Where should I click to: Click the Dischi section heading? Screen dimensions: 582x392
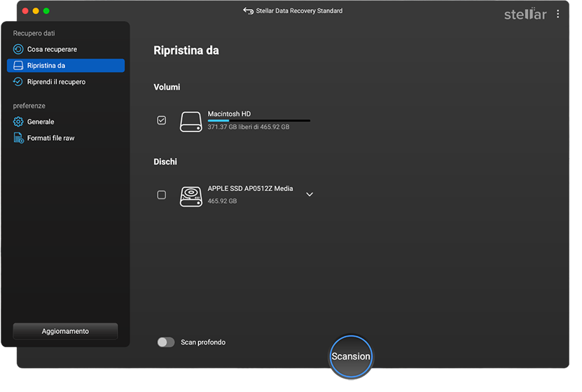[165, 162]
